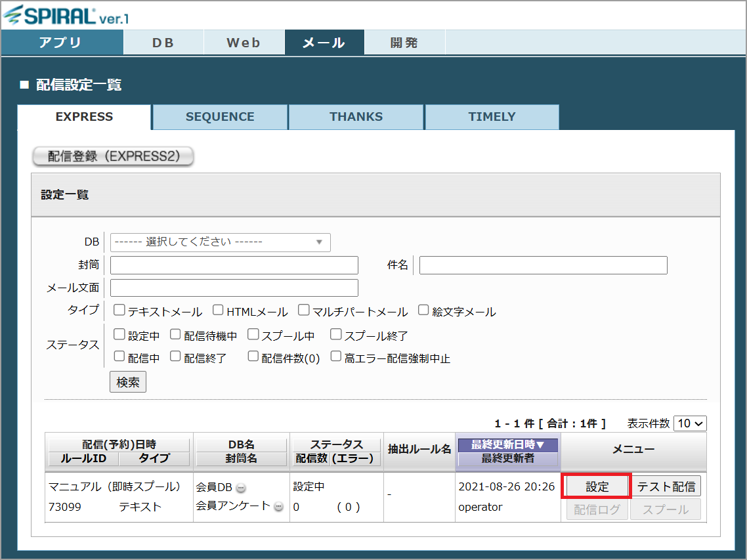Select the 高エラー配信強制中止 checkbox
This screenshot has width=747, height=560.
point(335,356)
